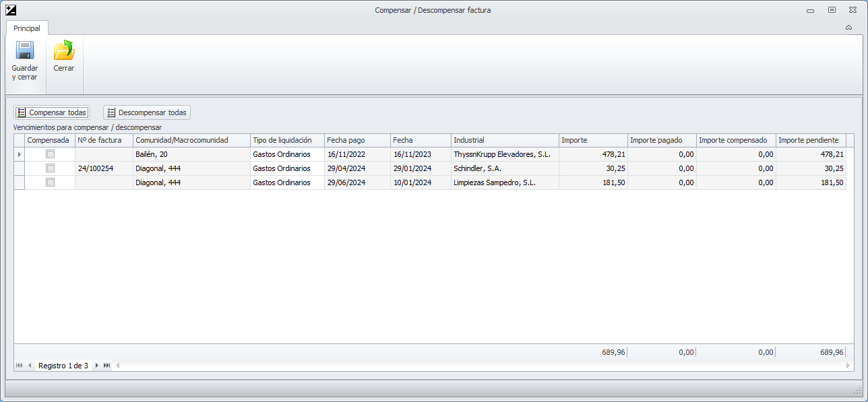This screenshot has height=402, width=868.
Task: Click Importe compensado column header
Action: click(736, 140)
